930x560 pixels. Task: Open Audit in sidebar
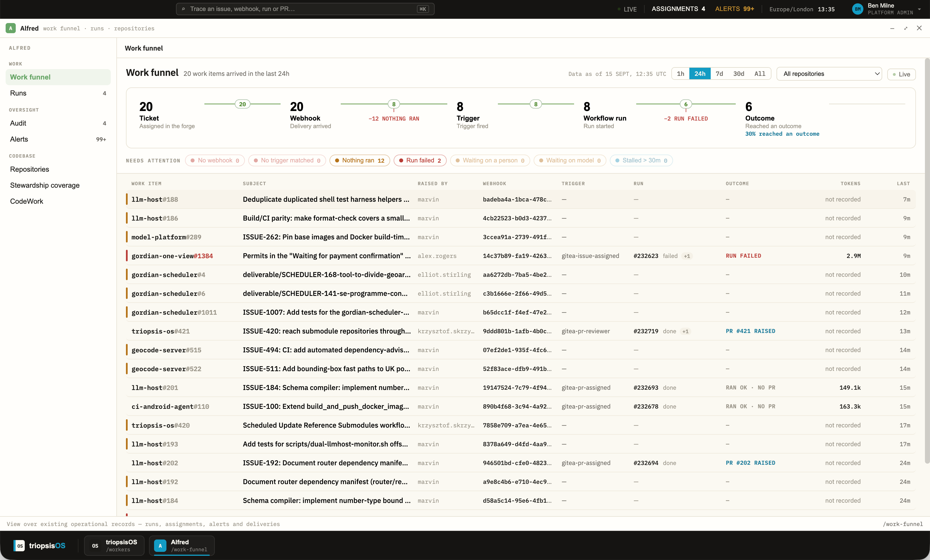pyautogui.click(x=58, y=123)
